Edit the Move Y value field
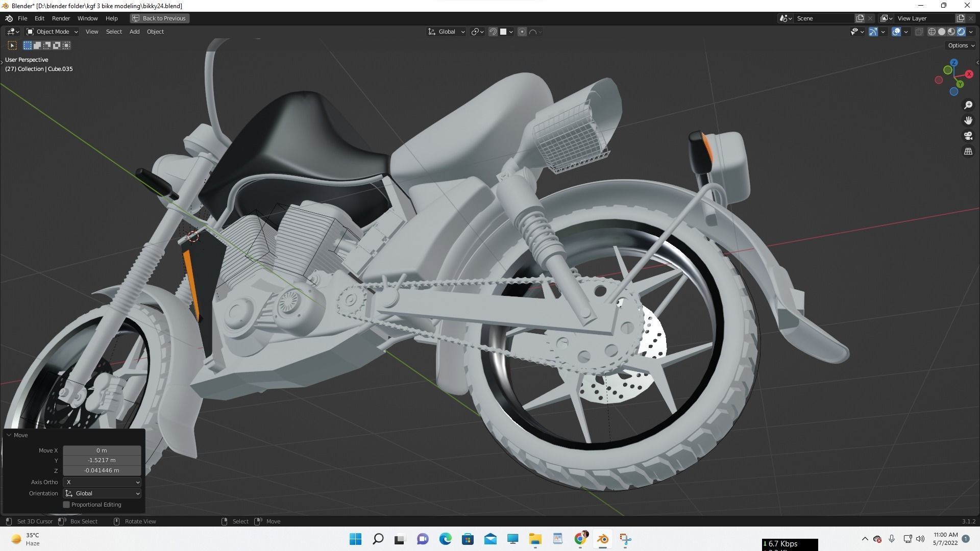Viewport: 980px width, 551px height. click(102, 460)
